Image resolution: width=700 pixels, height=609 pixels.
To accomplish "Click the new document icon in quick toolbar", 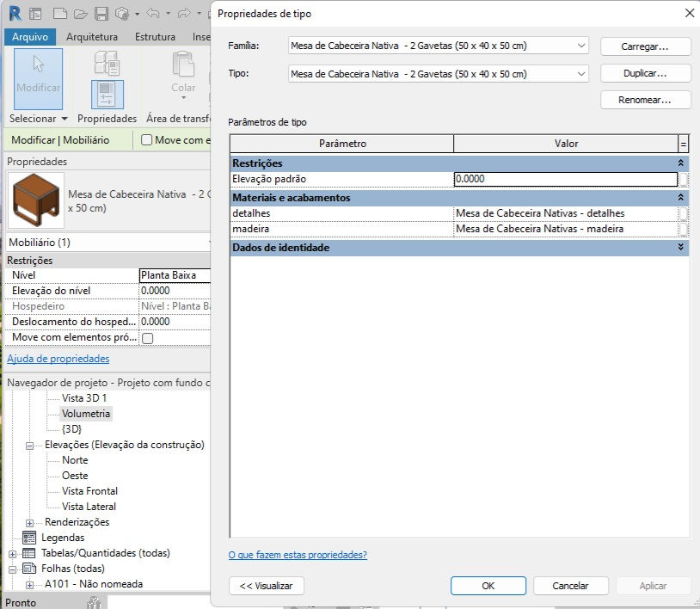I will coord(60,14).
